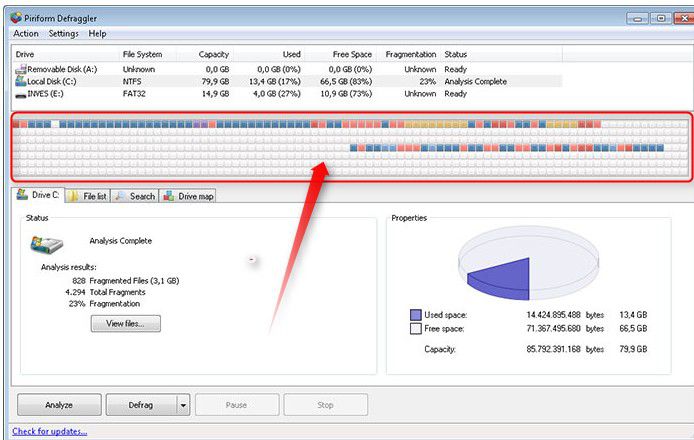Viewport: 694px width, 440px height.
Task: Click the Piriform Defraggler app icon in title bar
Action: (x=16, y=18)
